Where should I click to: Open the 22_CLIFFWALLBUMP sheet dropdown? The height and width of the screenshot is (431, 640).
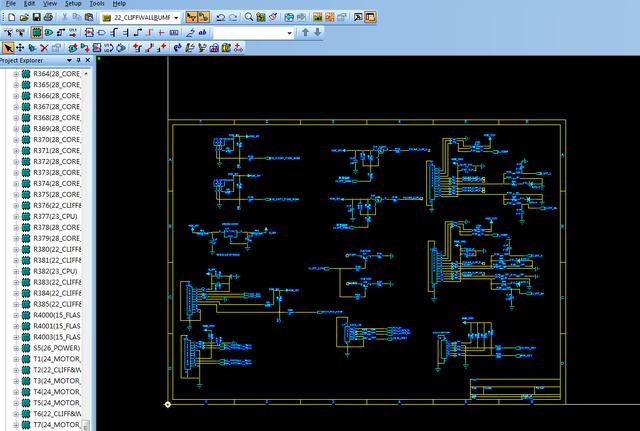click(176, 18)
